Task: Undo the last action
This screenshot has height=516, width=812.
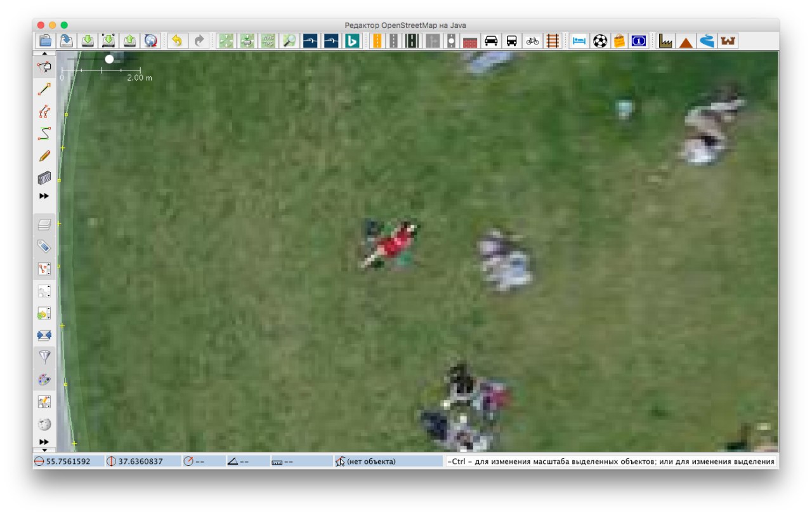Action: (178, 41)
